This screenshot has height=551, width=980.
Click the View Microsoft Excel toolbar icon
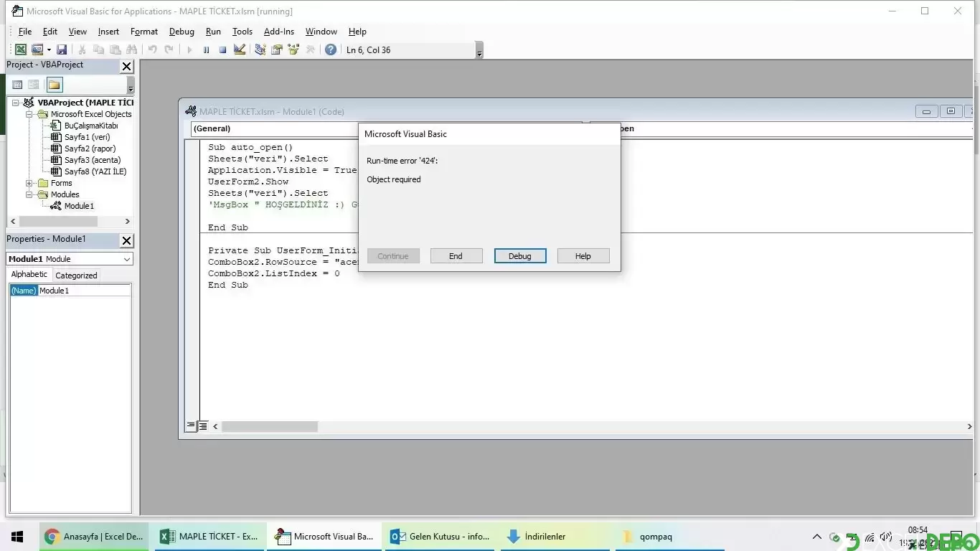[x=21, y=50]
